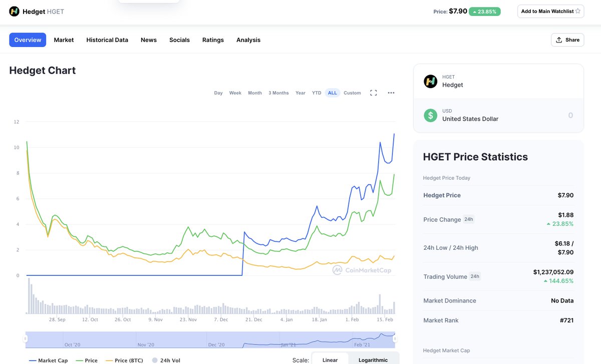601x364 pixels.
Task: Select Week chart range
Action: 235,93
